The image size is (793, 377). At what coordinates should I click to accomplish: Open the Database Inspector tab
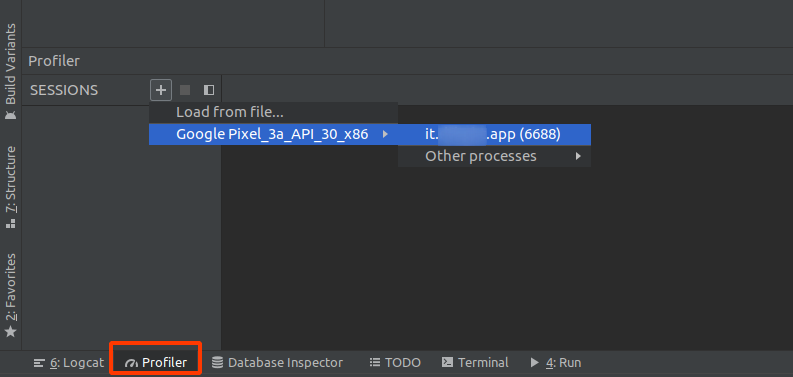click(x=277, y=363)
